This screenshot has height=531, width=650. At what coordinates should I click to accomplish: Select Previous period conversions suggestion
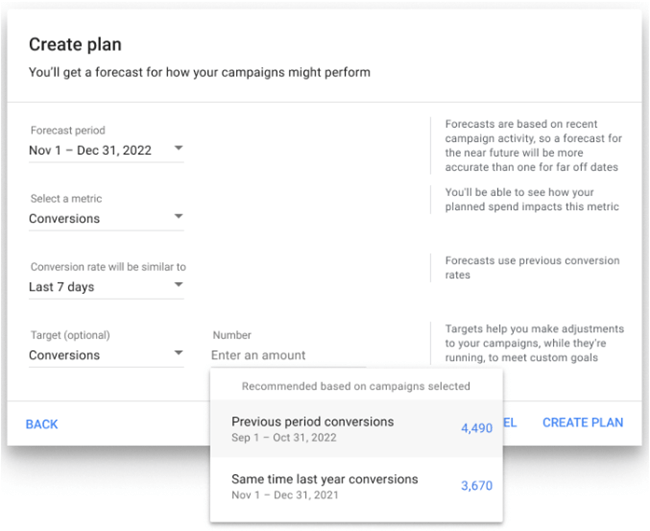click(x=312, y=421)
